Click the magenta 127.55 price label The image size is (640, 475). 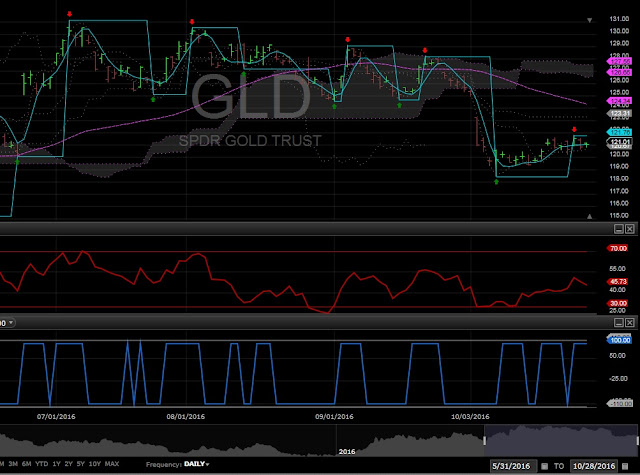point(620,61)
